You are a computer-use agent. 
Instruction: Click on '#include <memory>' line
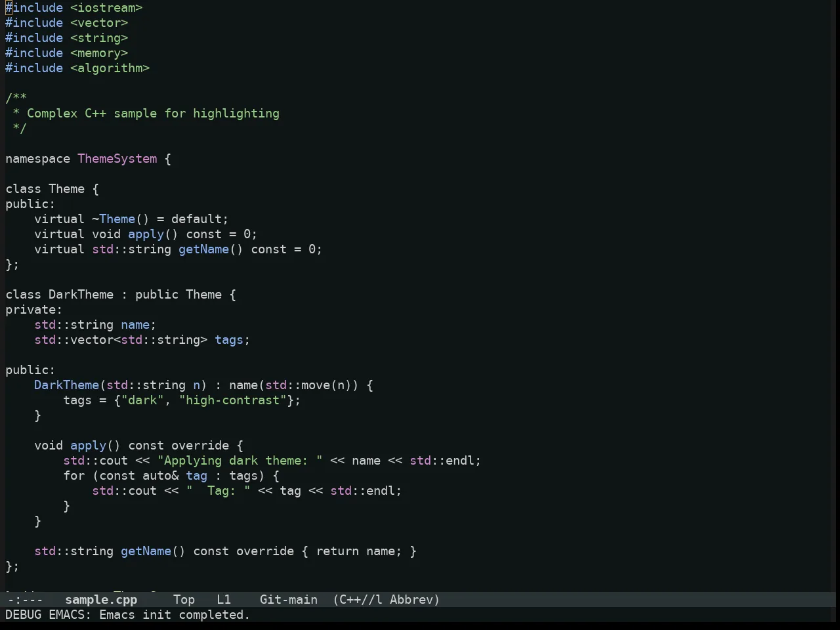coord(67,53)
